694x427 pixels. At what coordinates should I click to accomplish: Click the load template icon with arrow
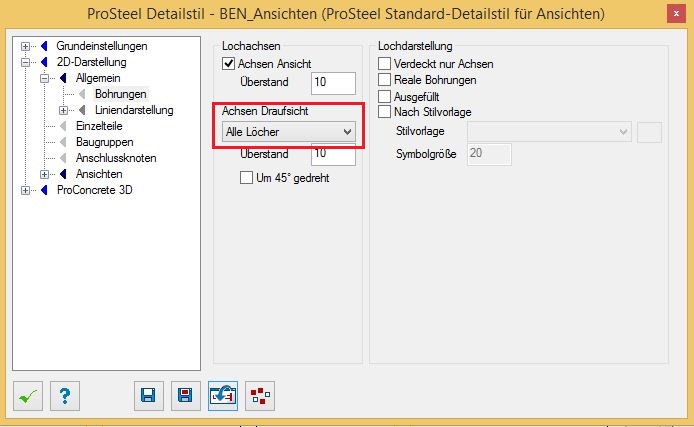(x=223, y=396)
